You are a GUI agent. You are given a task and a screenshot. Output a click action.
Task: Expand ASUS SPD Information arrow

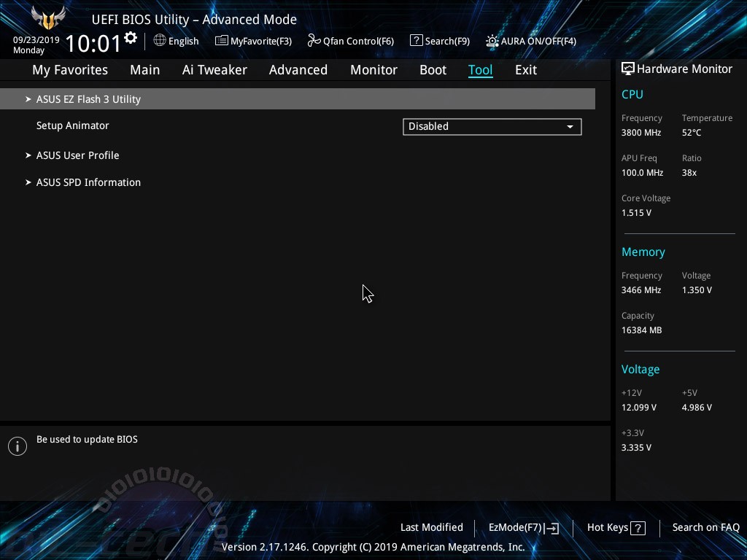[x=28, y=182]
